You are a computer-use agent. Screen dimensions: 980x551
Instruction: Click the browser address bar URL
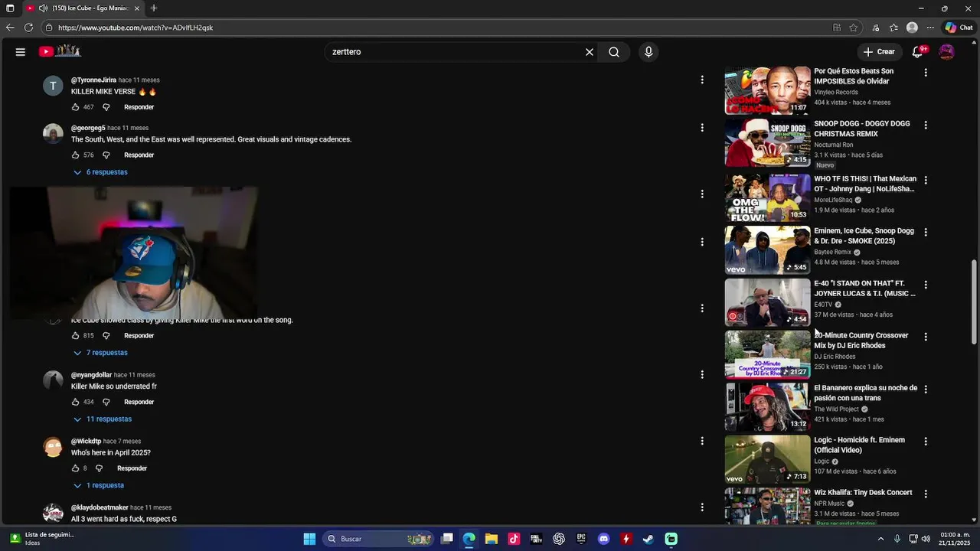click(x=136, y=28)
